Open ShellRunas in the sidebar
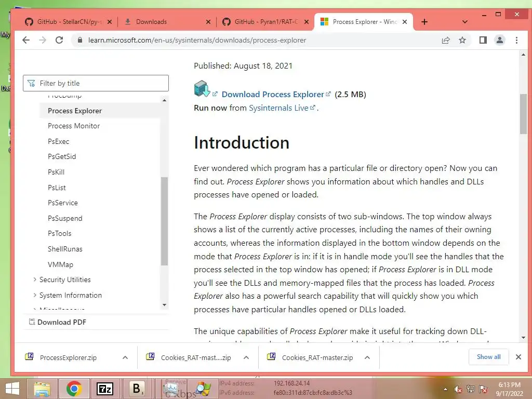The width and height of the screenshot is (532, 399). (x=65, y=249)
